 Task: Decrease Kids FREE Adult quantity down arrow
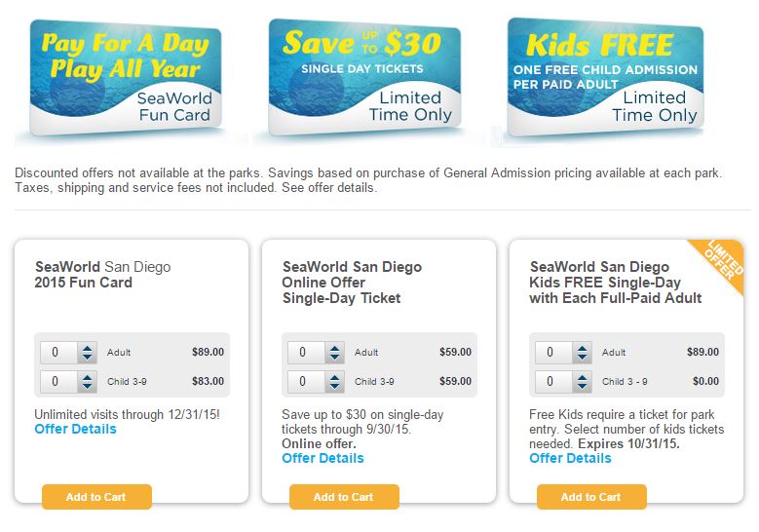pyautogui.click(x=582, y=357)
